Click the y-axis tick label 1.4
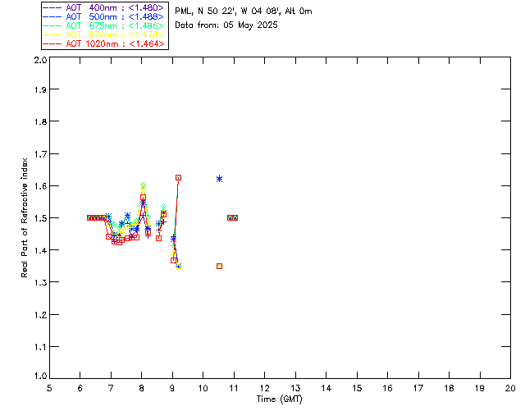525x420 pixels. point(40,250)
